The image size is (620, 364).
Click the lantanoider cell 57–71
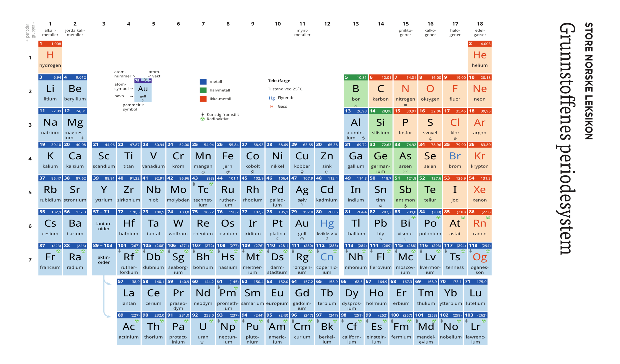[x=104, y=225]
